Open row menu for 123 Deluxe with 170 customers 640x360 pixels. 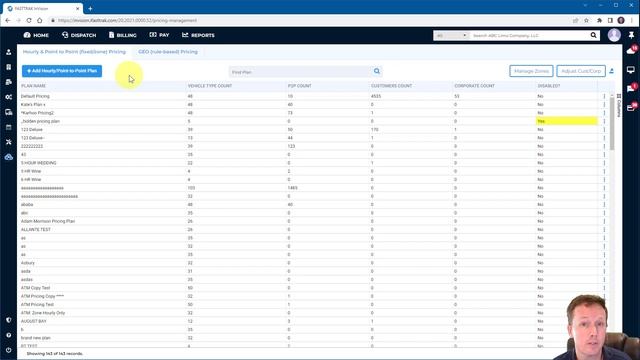pos(604,129)
